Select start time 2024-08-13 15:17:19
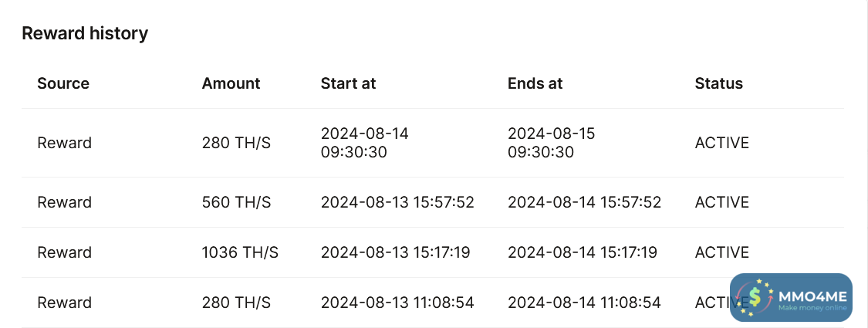Image resolution: width=868 pixels, height=328 pixels. [395, 252]
